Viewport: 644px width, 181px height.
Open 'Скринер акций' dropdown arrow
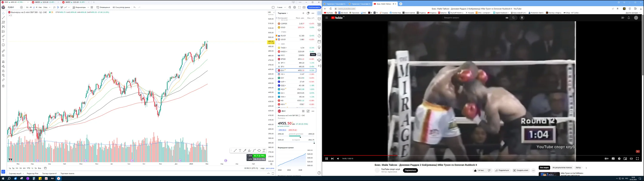pos(23,173)
